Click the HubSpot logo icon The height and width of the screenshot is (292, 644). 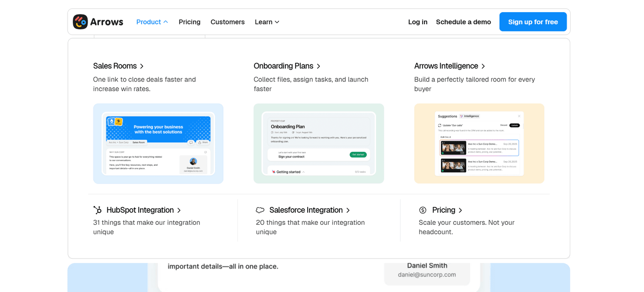pos(97,210)
